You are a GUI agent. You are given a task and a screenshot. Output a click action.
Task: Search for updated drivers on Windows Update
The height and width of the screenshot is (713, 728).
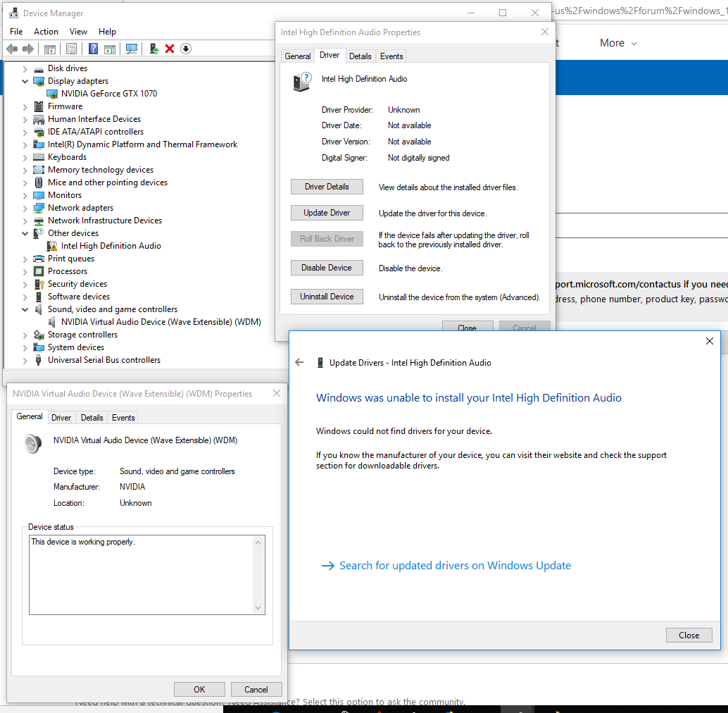(x=455, y=565)
